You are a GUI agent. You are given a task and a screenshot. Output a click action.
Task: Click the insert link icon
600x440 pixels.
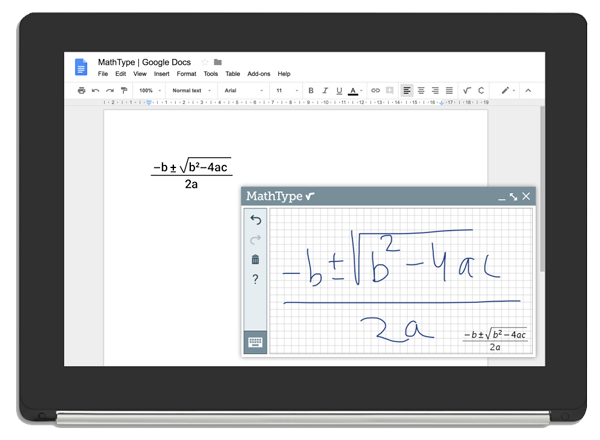(x=375, y=91)
